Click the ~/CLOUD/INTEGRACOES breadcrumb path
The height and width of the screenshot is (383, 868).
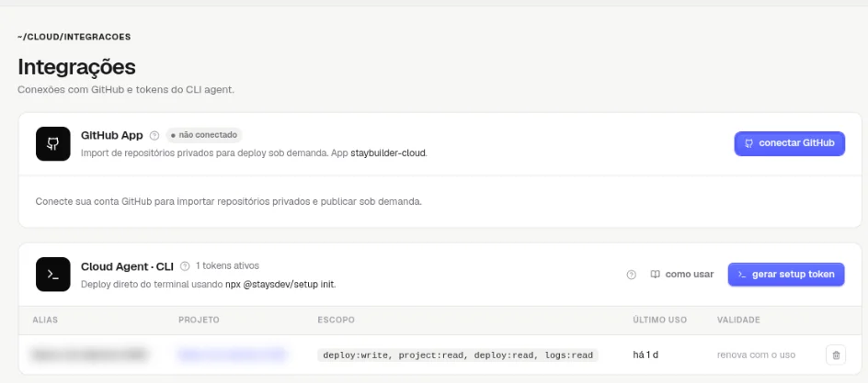[x=74, y=37]
